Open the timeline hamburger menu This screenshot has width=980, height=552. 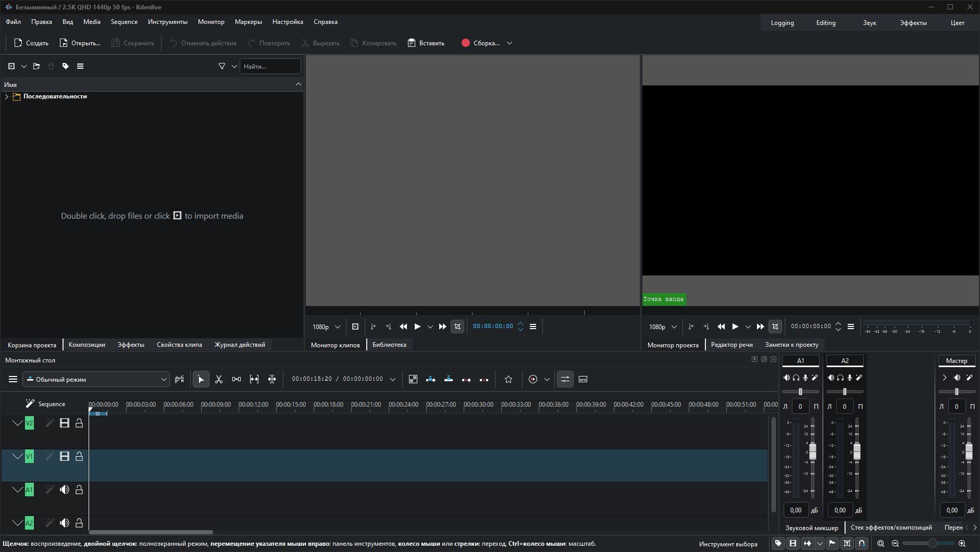point(13,379)
